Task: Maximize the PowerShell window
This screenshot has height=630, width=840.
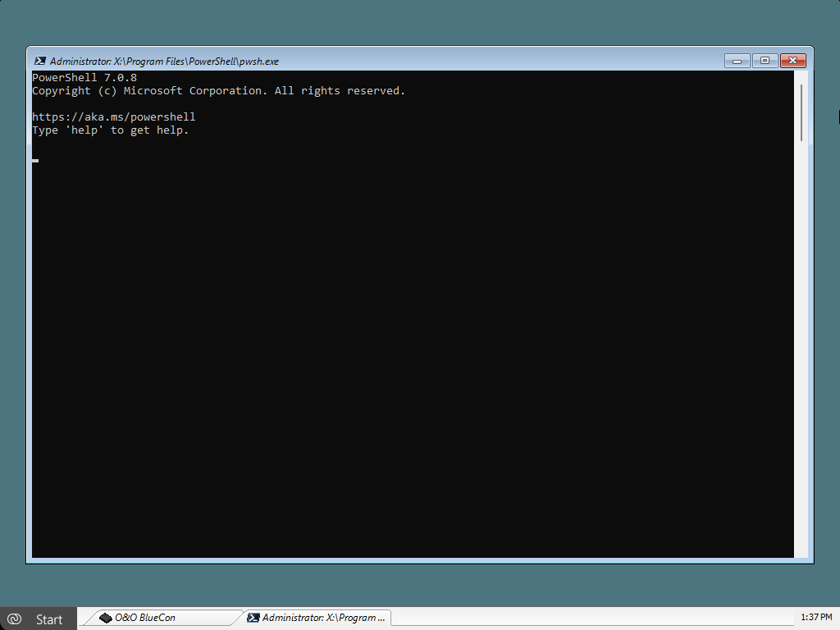Action: pos(765,61)
